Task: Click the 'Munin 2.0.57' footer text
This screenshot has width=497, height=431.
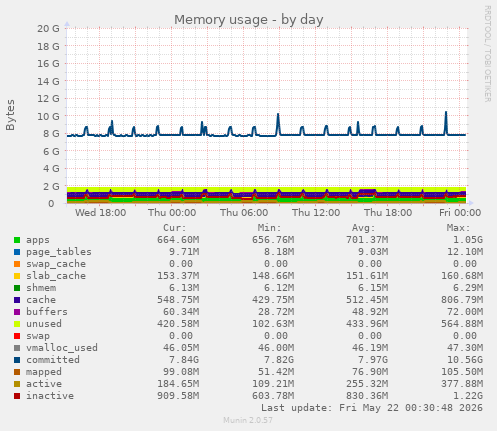Action: coord(248,420)
